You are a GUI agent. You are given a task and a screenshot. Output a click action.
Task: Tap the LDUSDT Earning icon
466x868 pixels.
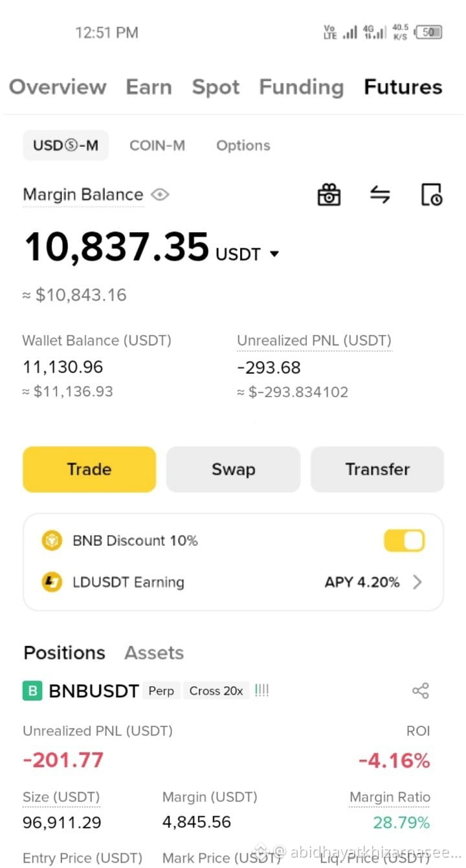52,582
